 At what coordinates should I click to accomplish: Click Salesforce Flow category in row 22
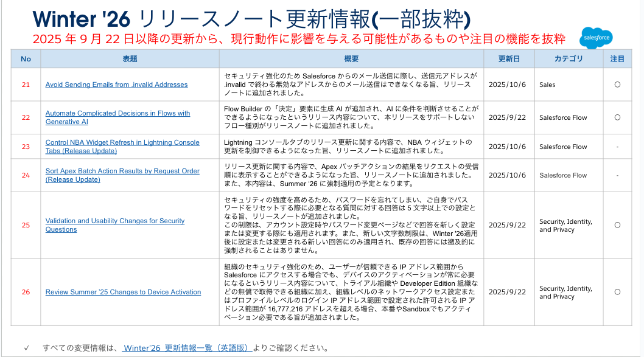coord(563,117)
